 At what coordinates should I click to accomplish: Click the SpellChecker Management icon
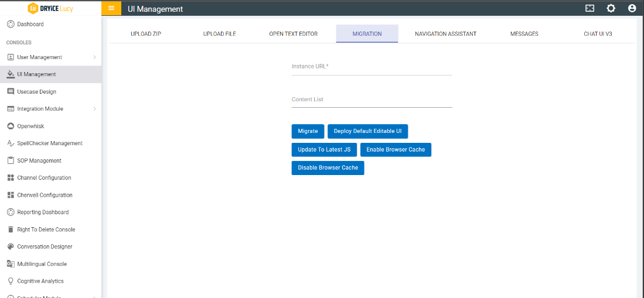coord(11,143)
